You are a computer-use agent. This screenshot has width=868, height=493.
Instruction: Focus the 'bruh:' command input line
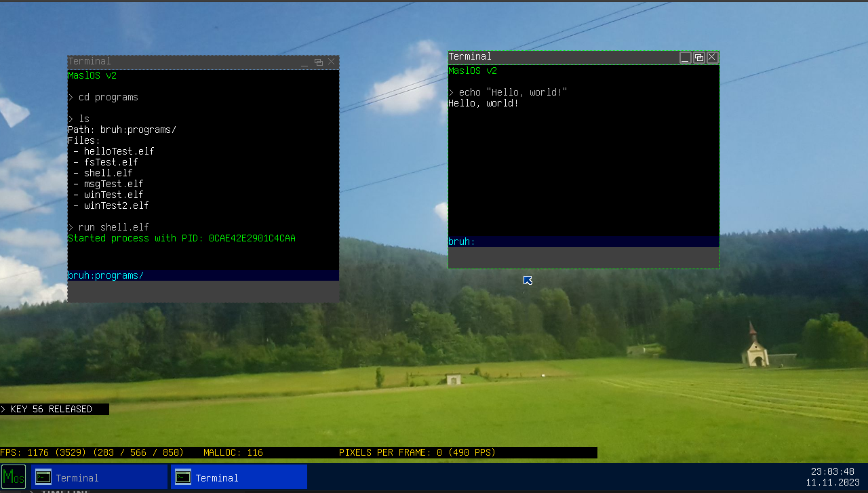click(583, 241)
